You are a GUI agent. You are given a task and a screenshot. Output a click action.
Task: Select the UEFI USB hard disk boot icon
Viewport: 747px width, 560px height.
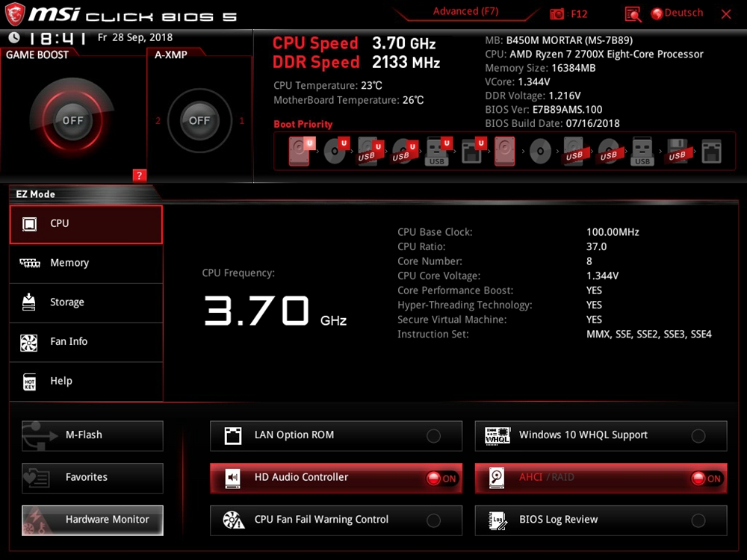(x=371, y=151)
